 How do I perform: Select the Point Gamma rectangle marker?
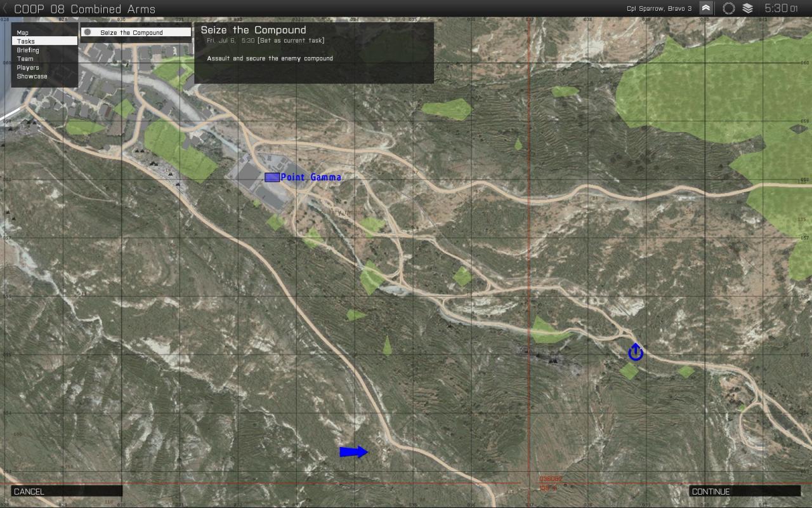(272, 177)
